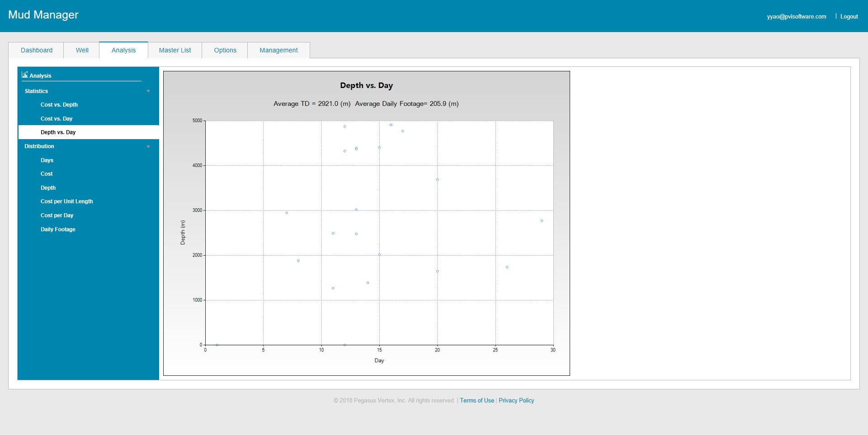Image resolution: width=868 pixels, height=435 pixels.
Task: Show the Cost distribution item
Action: tap(47, 174)
